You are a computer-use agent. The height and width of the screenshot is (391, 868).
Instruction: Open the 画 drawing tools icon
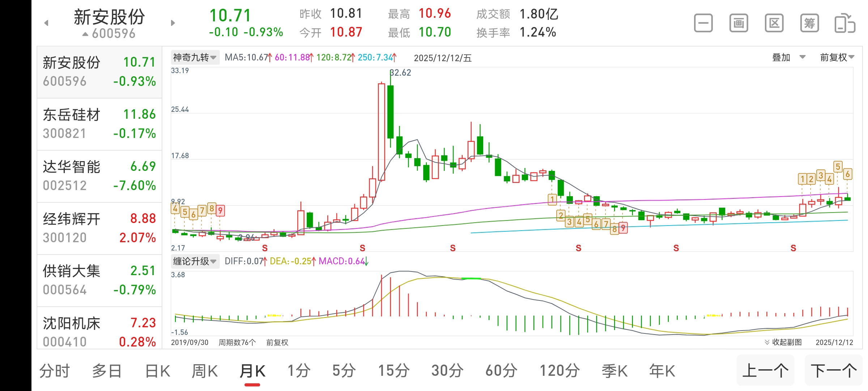[x=738, y=22]
